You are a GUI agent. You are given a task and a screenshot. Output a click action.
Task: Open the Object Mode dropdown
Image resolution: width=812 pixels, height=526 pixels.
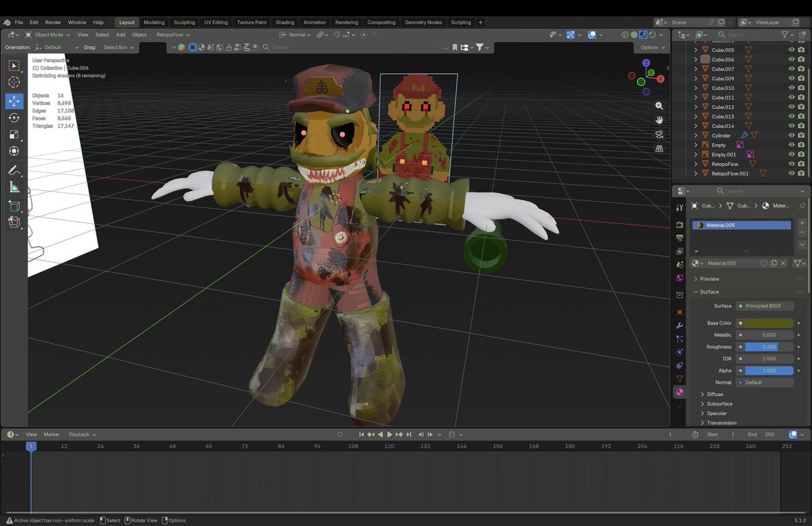point(48,35)
